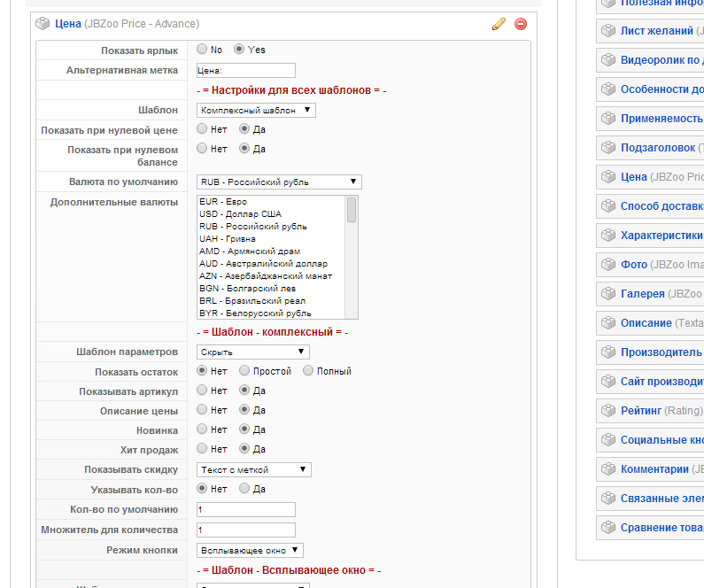Open the Валюта по умолчанию dropdown

coord(279,182)
